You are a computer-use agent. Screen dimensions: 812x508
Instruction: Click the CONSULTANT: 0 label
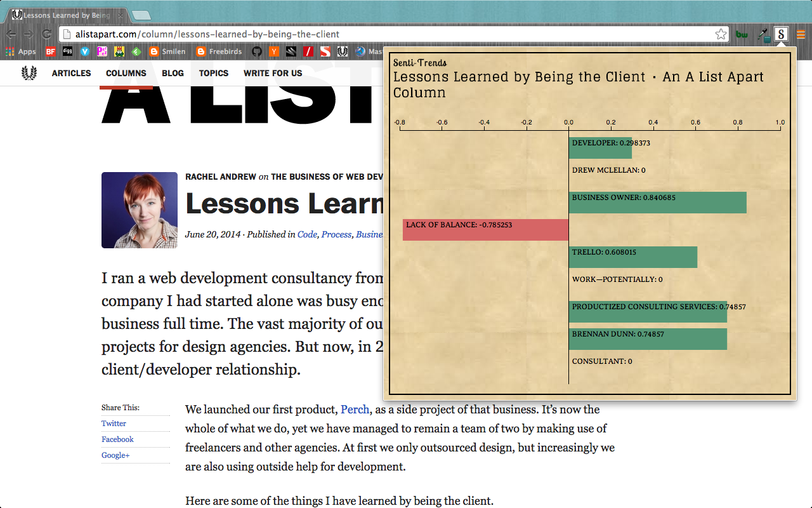[602, 361]
